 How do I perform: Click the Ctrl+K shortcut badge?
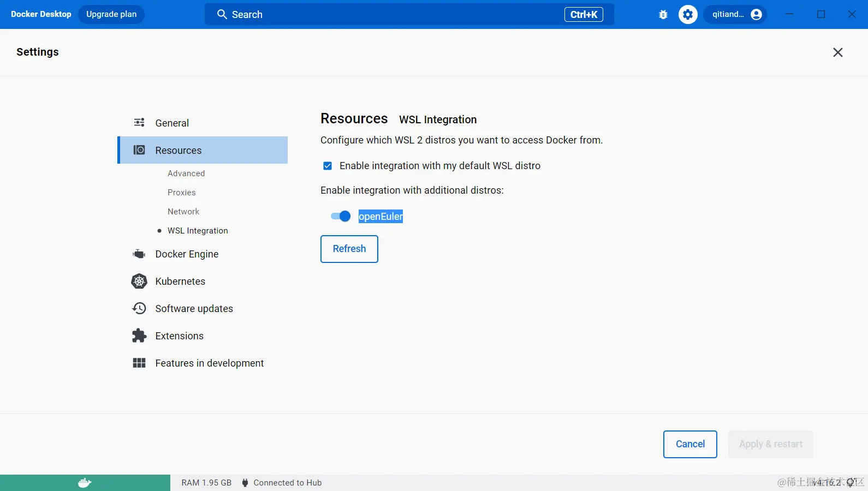tap(584, 15)
